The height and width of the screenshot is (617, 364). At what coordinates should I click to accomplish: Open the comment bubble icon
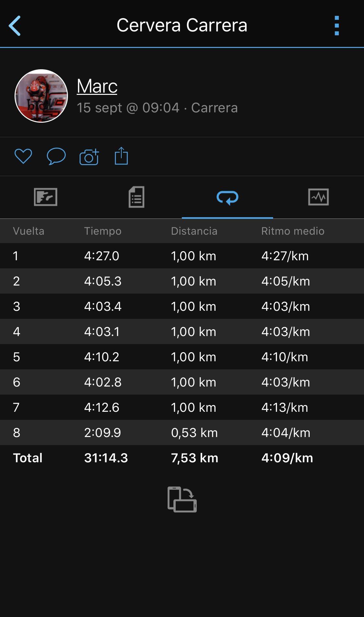[x=56, y=156]
